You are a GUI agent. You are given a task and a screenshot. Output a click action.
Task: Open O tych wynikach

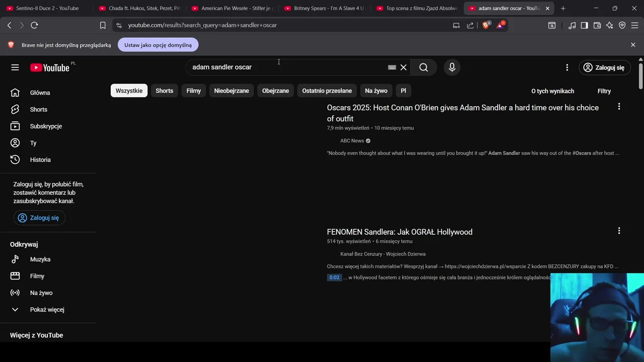(x=552, y=91)
